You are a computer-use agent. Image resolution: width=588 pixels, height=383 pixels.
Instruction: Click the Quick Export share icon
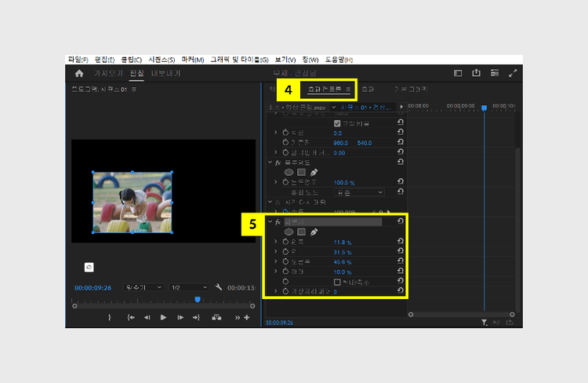pos(476,72)
